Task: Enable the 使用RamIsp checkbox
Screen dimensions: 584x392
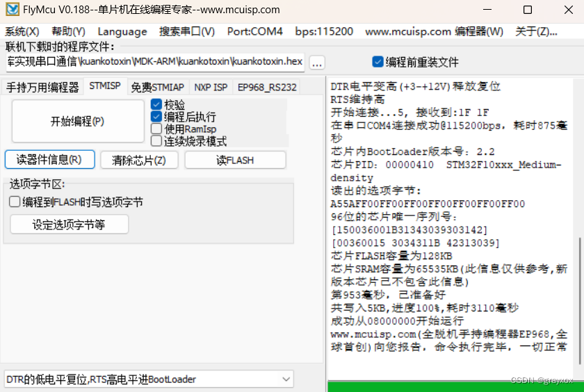Action: pyautogui.click(x=156, y=129)
